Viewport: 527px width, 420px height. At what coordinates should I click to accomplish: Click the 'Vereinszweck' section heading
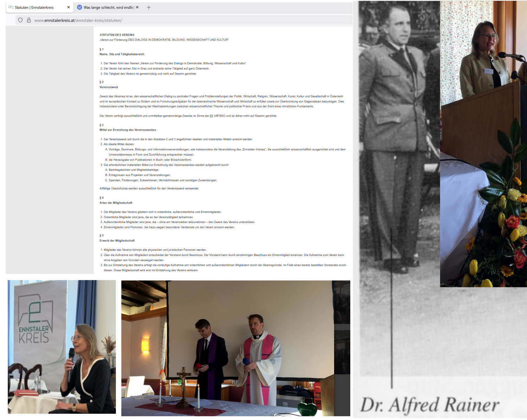coord(109,87)
